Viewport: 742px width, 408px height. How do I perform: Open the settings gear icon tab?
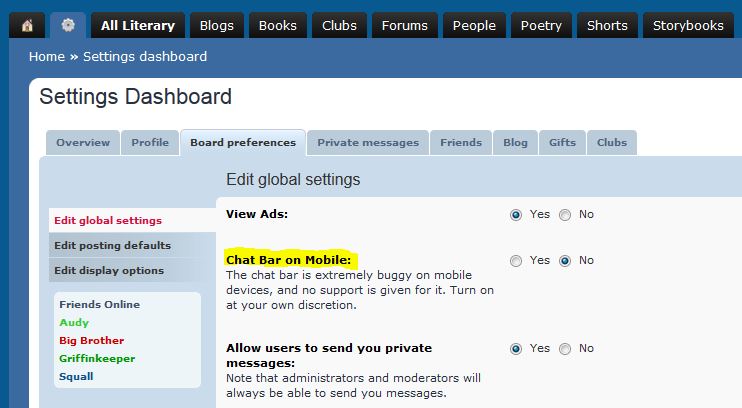68,25
